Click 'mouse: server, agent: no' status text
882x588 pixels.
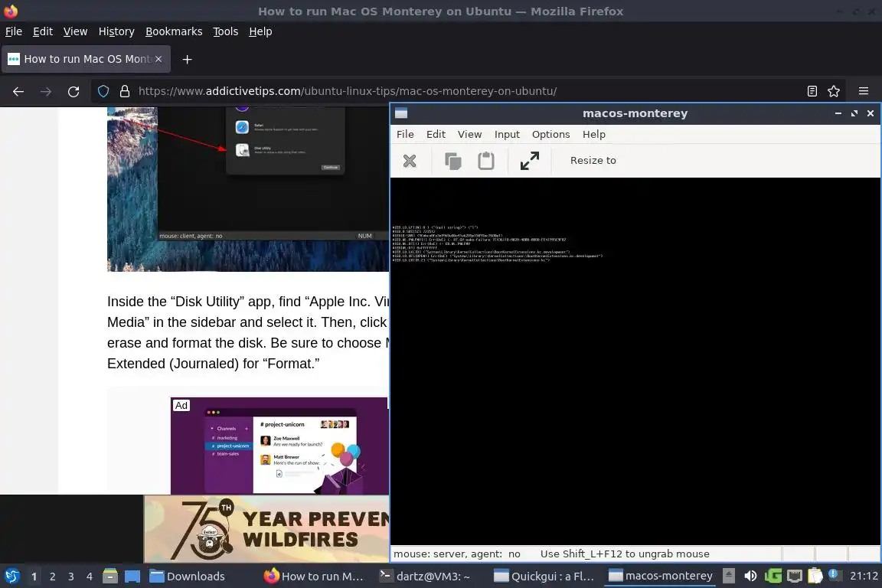457,554
